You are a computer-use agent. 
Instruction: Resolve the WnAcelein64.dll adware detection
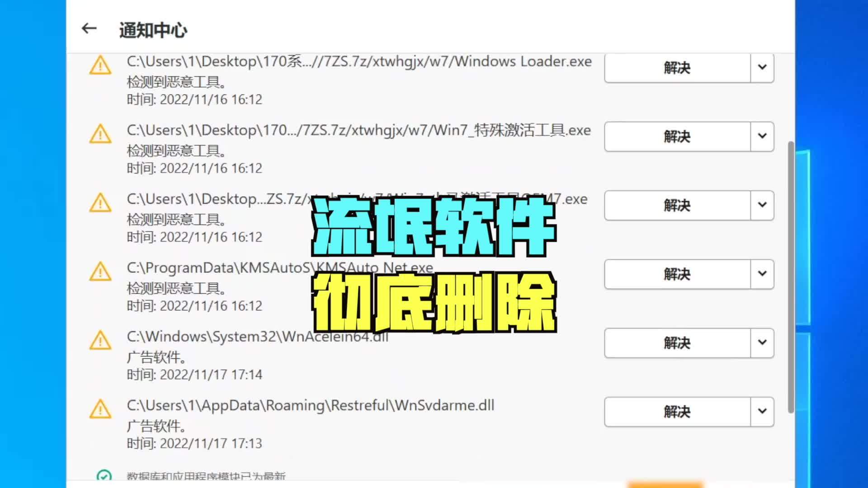(677, 343)
